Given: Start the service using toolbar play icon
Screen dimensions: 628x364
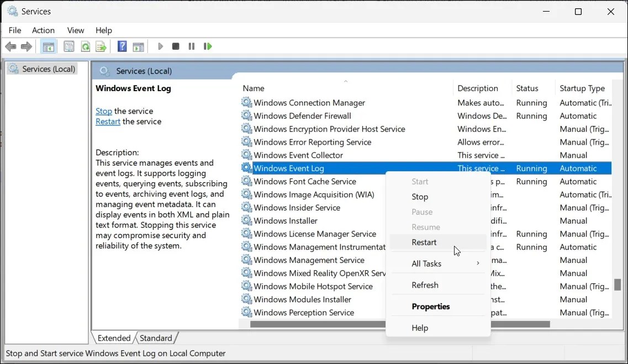Looking at the screenshot, I should (x=160, y=46).
